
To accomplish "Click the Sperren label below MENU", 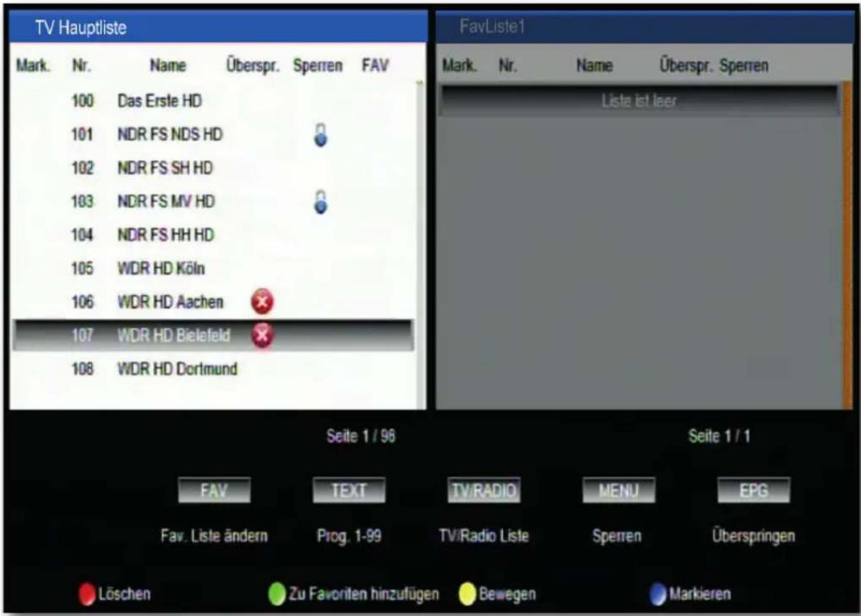I will (616, 536).
